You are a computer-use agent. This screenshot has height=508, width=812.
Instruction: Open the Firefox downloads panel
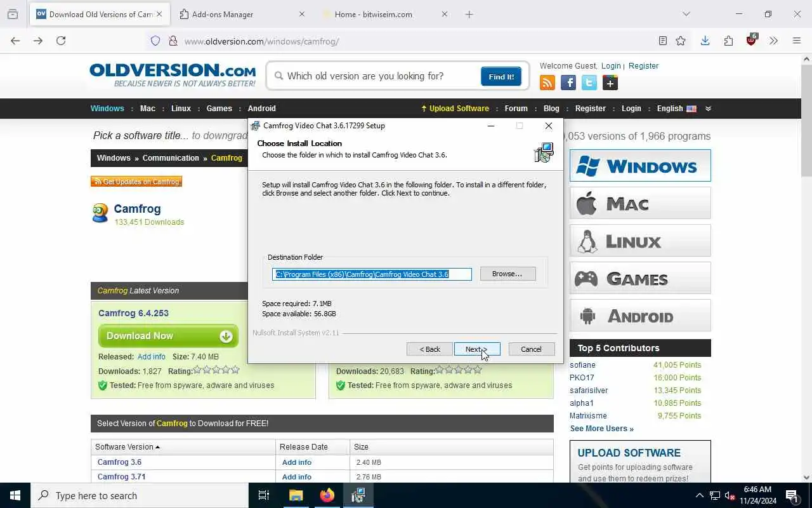[x=705, y=41]
